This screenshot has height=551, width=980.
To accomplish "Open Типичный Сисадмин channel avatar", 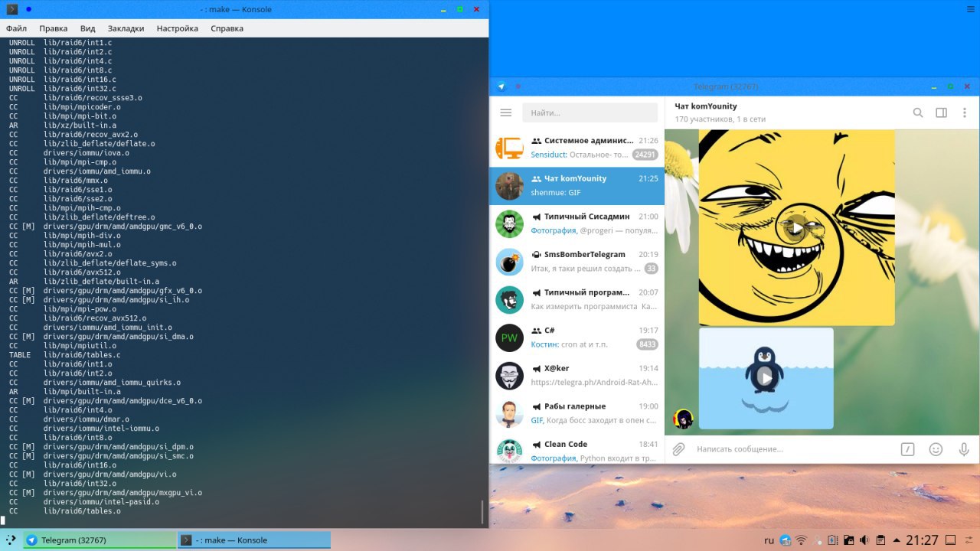I will coord(509,224).
